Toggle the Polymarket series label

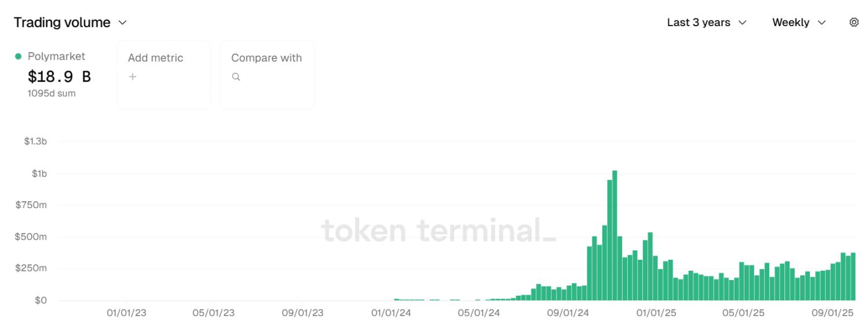(56, 56)
